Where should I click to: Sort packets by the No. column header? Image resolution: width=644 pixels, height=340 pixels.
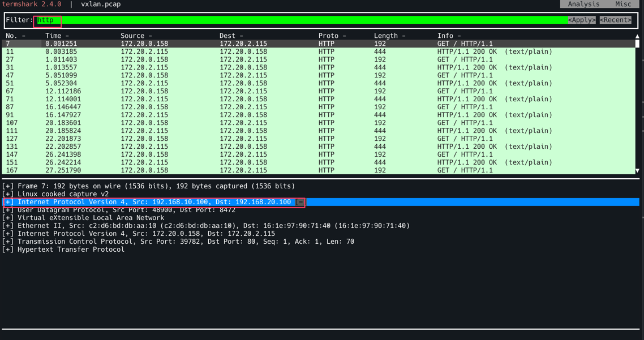(x=15, y=36)
